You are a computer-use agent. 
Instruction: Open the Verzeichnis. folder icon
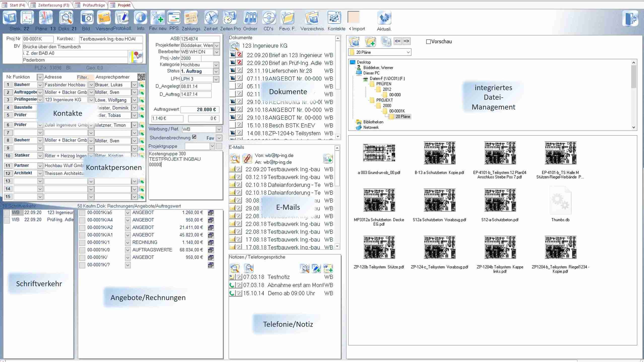[x=312, y=18]
